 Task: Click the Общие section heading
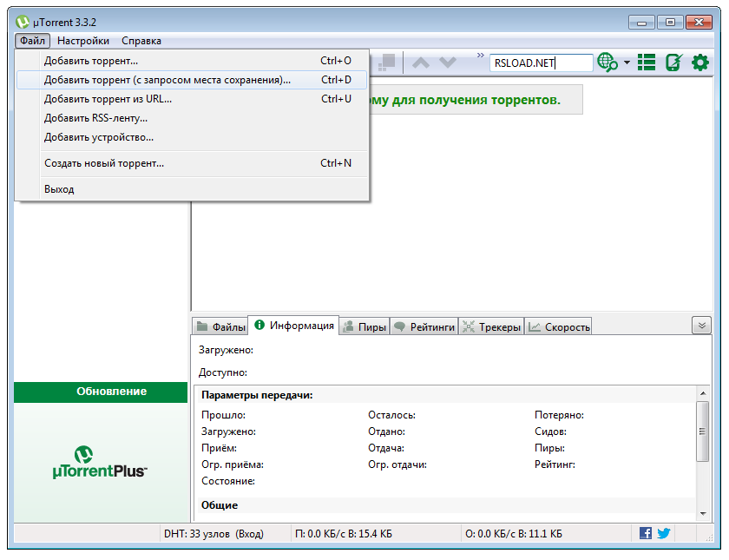click(220, 505)
